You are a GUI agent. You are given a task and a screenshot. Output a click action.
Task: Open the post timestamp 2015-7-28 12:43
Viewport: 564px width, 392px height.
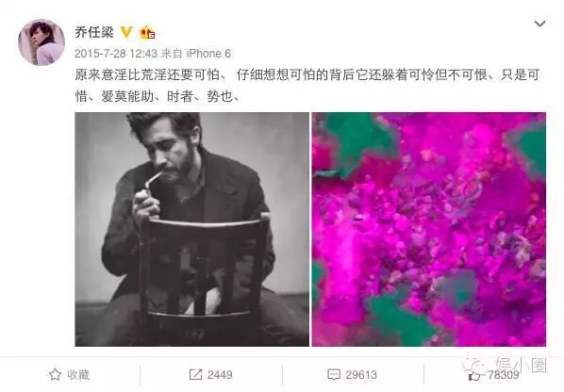tap(116, 54)
